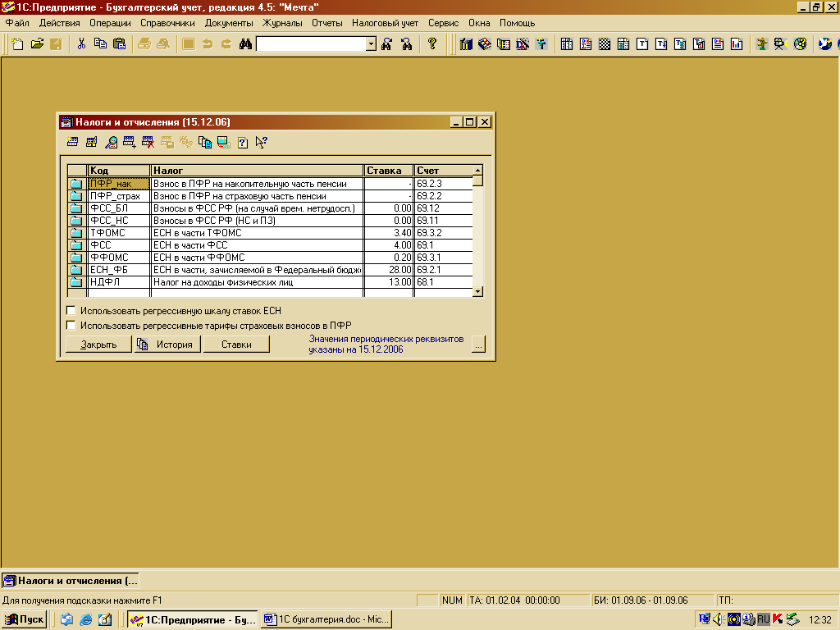Screen dimensions: 840x630
Task: Toggle regressive ПФР insurance tariffs checkbox
Action: (71, 325)
